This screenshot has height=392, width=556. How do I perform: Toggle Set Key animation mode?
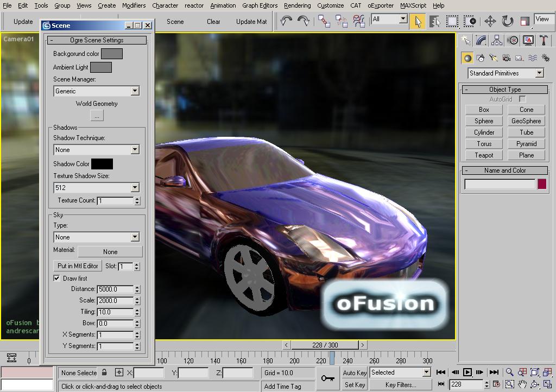[x=355, y=384]
